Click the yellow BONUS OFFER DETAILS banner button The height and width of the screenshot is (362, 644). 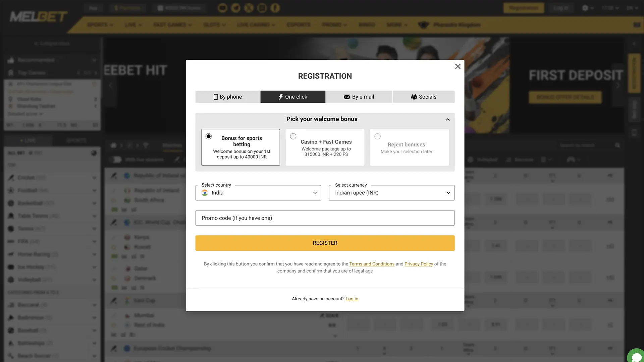coord(565,97)
